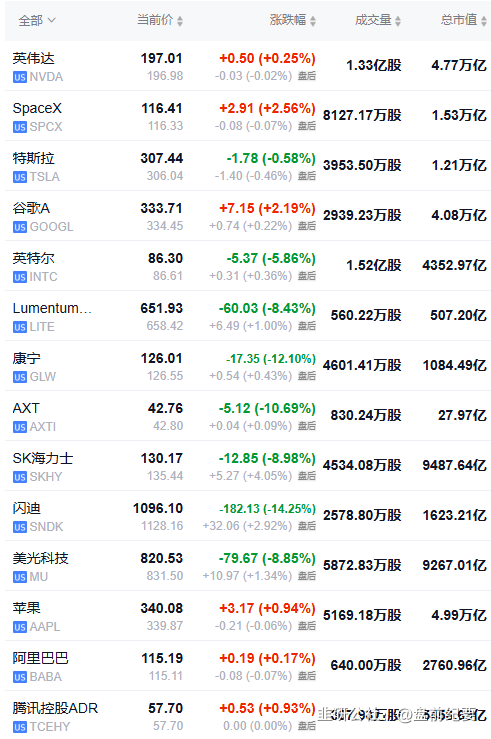Click the US badge beside NVDA
The width and height of the screenshot is (491, 739).
click(x=20, y=77)
